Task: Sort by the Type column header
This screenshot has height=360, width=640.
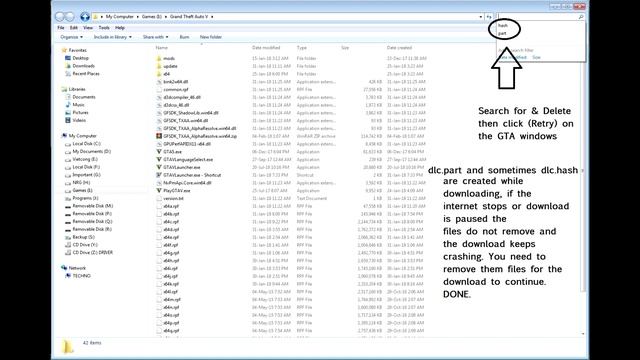Action: (302, 48)
